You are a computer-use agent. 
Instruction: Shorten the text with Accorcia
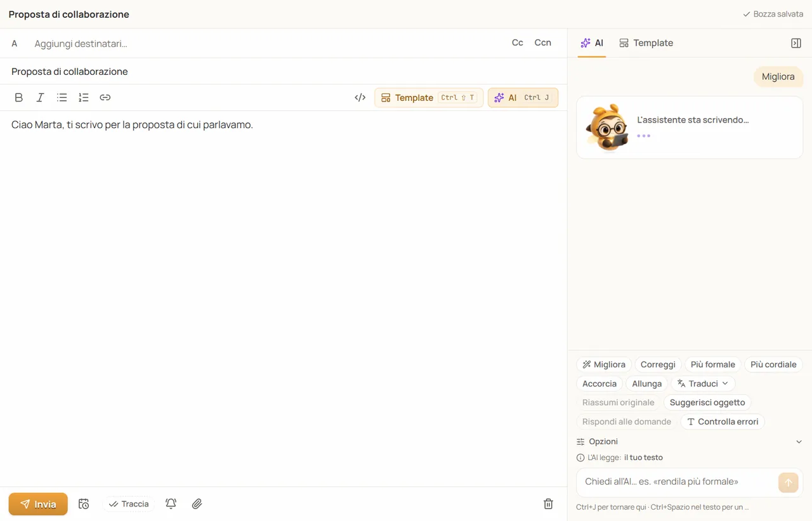point(599,383)
